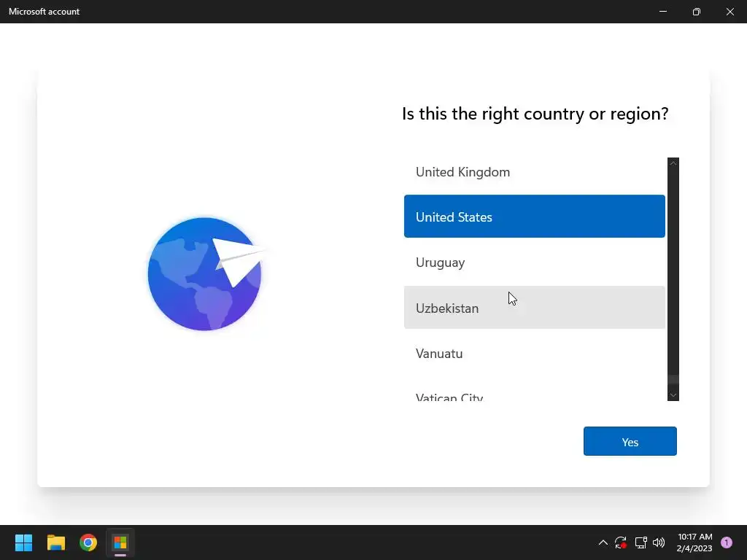
Task: Choose Uzbekistan as the country
Action: pos(535,308)
